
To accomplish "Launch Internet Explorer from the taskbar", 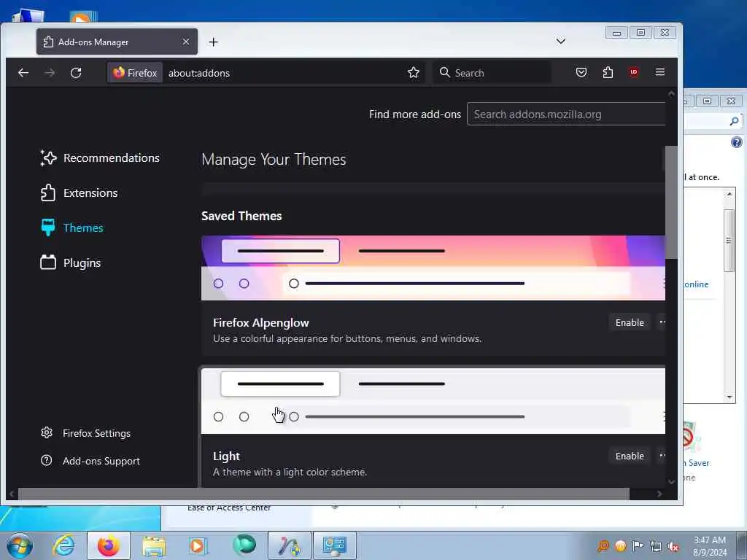I will [63, 545].
